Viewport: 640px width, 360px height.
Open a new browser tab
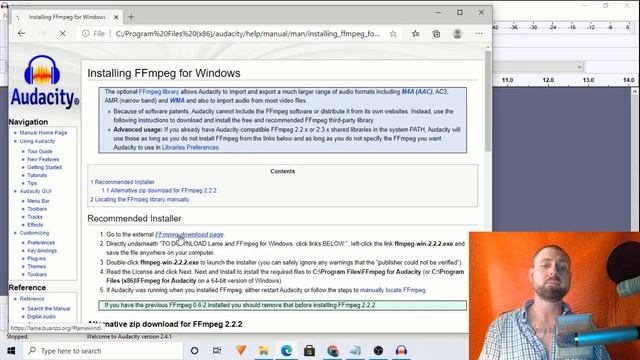click(131, 17)
